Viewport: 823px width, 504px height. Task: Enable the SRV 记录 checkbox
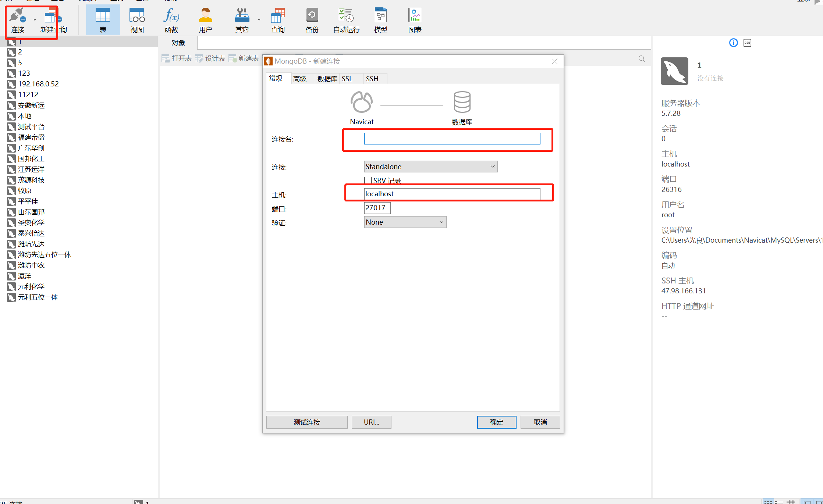[368, 180]
